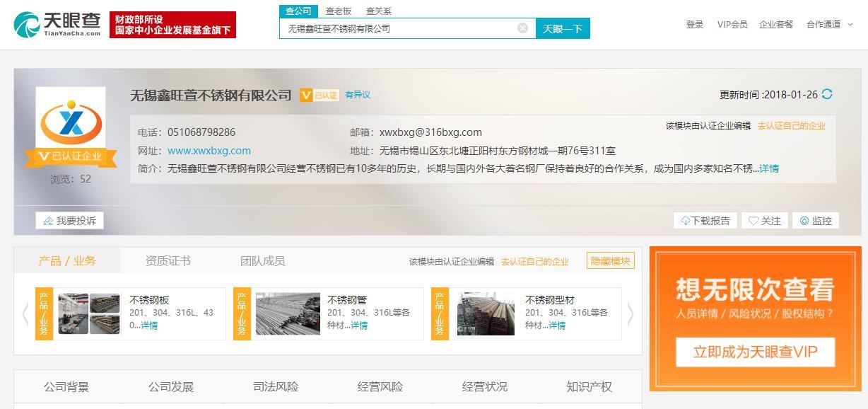Clear the search box text
Image resolution: width=868 pixels, height=409 pixels.
pyautogui.click(x=522, y=28)
